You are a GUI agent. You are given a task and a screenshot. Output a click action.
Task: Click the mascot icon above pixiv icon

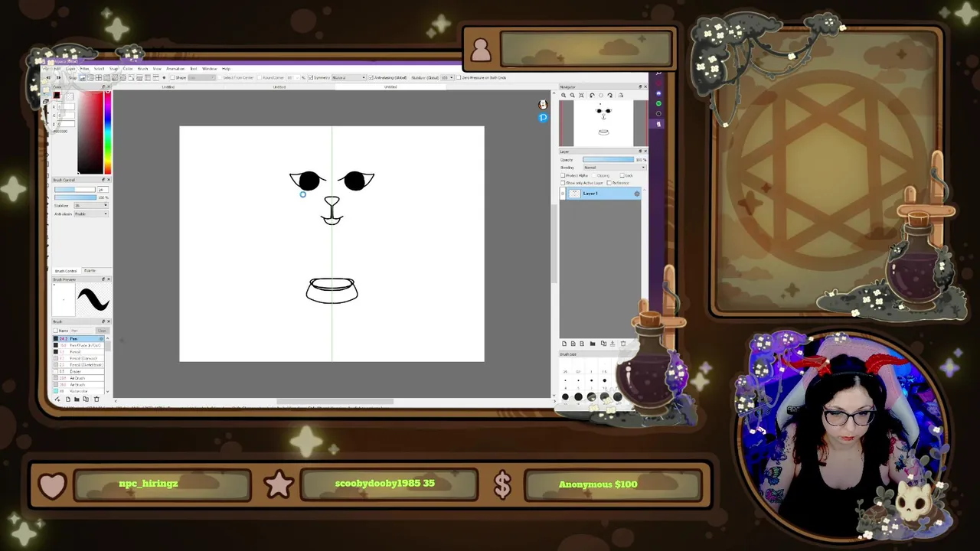(x=543, y=104)
